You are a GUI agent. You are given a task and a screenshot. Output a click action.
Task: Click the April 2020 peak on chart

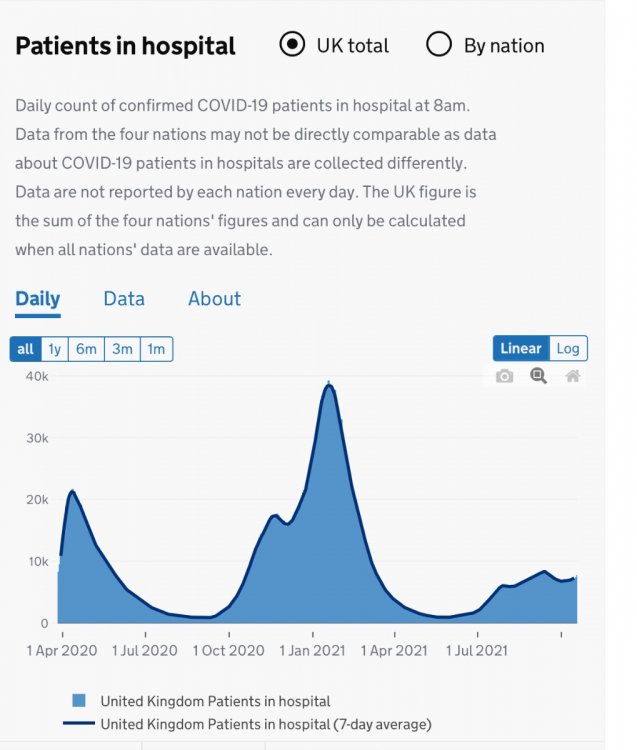coord(72,491)
